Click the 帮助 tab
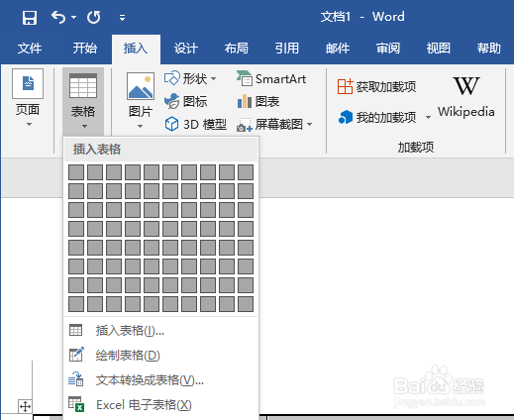 pyautogui.click(x=489, y=49)
